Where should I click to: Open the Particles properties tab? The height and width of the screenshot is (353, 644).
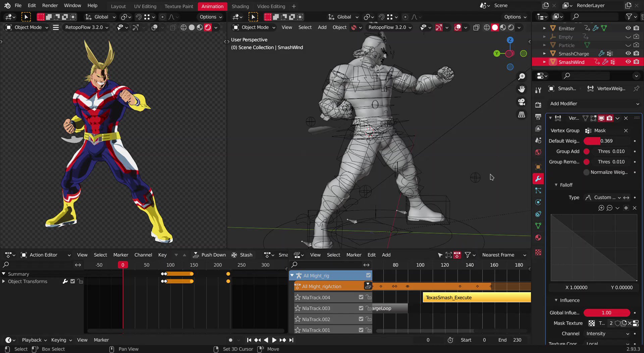pos(538,191)
